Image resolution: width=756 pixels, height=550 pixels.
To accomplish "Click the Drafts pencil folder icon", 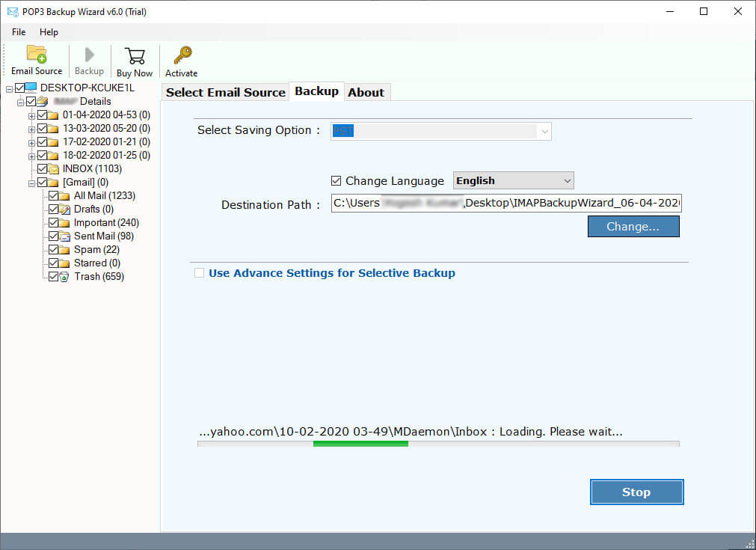I will tap(64, 210).
